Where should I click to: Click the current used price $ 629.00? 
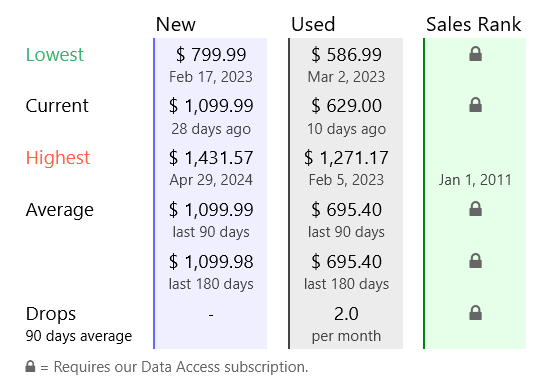coord(346,105)
